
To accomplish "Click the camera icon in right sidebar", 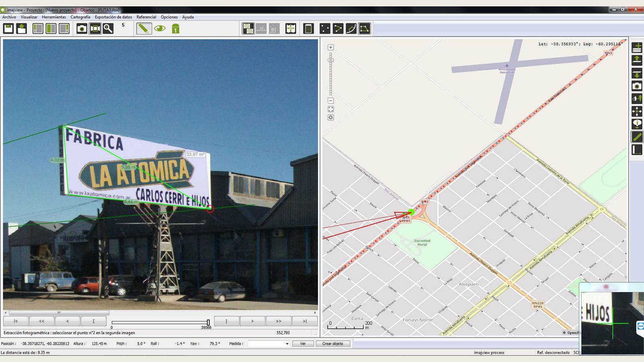I will pos(637,86).
